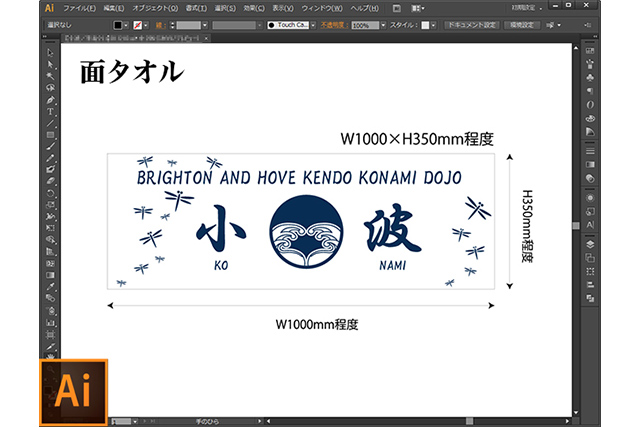The width and height of the screenshot is (640, 427).
Task: Open the Layers panel icon in right dock
Action: point(590,242)
